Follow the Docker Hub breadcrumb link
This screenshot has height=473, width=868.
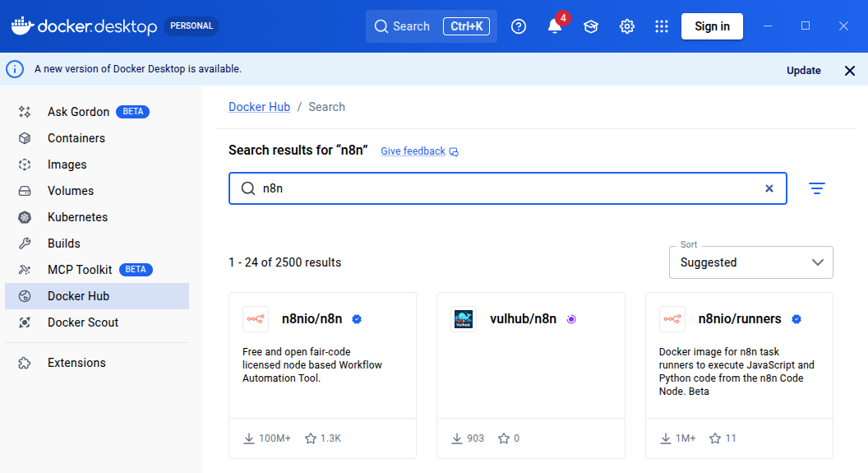(x=259, y=107)
